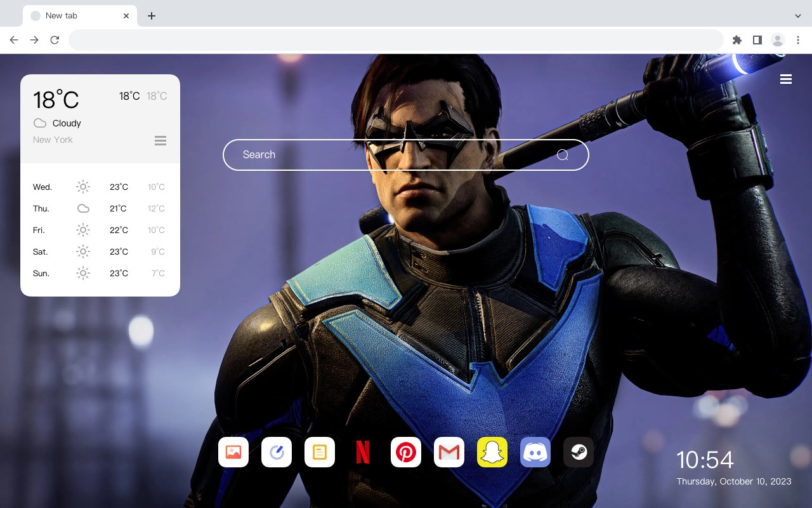
Task: Open the Chrome profile avatar
Action: pos(778,40)
